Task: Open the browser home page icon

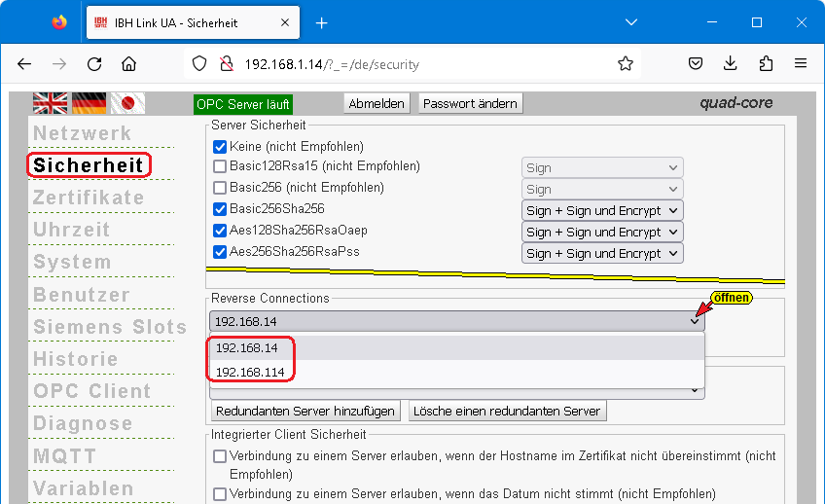Action: [x=128, y=64]
